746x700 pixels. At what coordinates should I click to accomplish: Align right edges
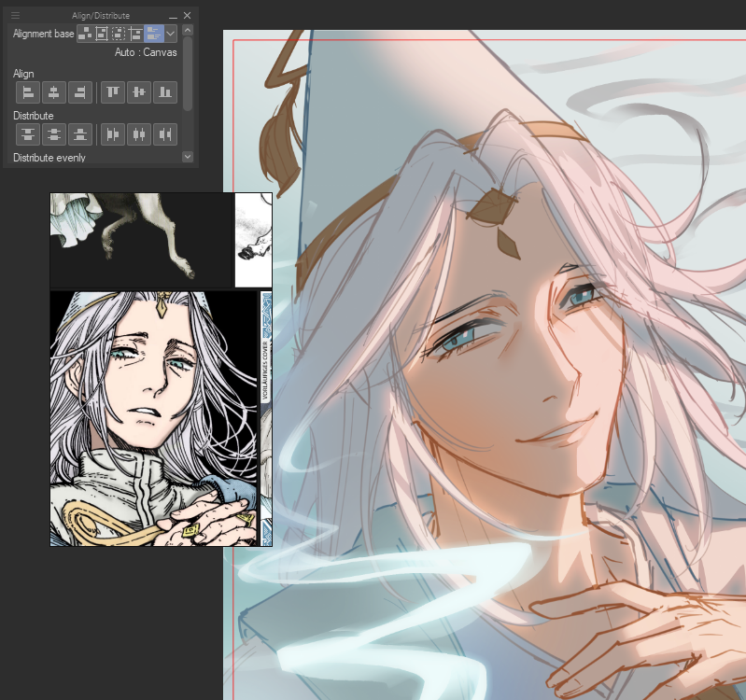pyautogui.click(x=80, y=92)
